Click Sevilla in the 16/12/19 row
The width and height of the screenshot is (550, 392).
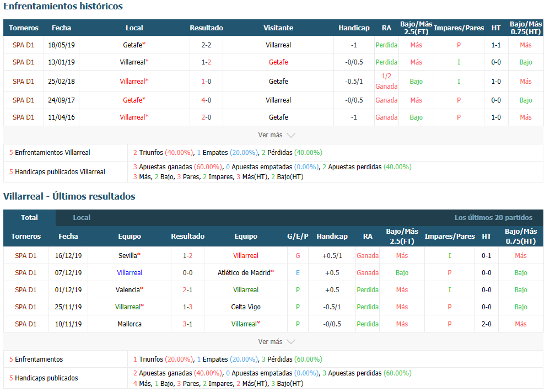click(129, 255)
